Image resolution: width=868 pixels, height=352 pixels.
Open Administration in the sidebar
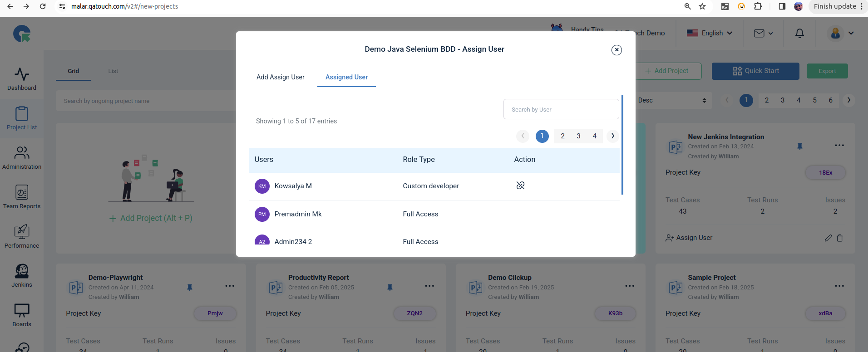[x=22, y=158]
